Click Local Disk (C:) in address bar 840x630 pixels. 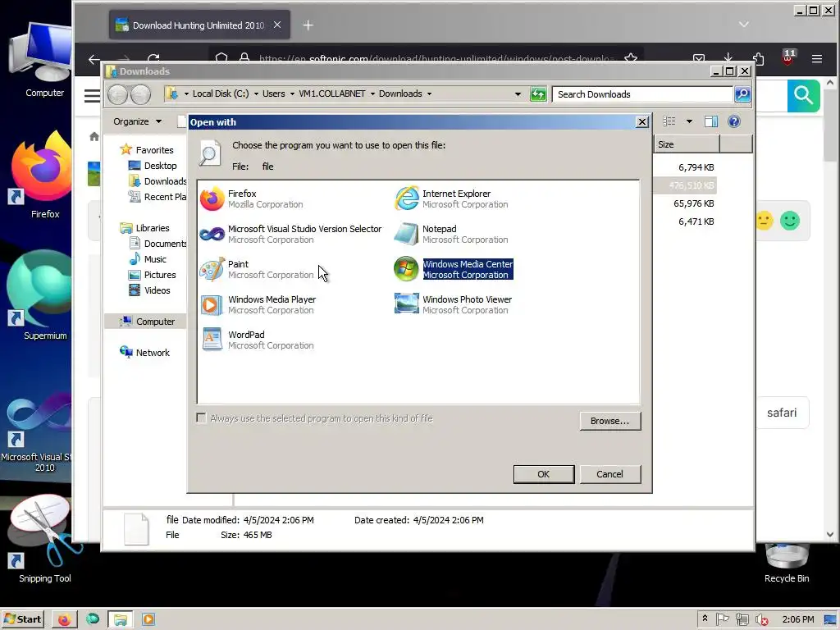pos(220,94)
